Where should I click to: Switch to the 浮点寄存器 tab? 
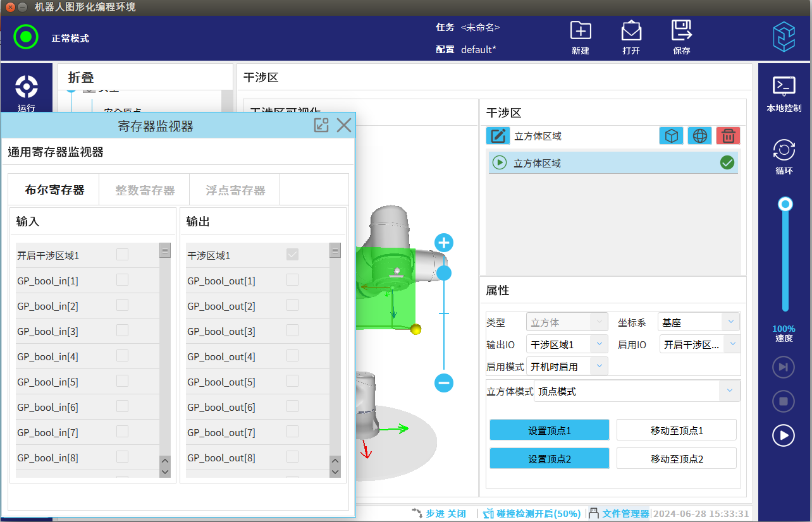pyautogui.click(x=235, y=190)
